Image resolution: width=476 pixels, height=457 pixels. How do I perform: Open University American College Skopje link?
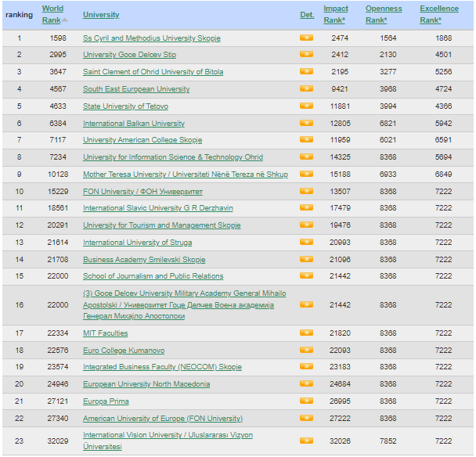point(142,140)
